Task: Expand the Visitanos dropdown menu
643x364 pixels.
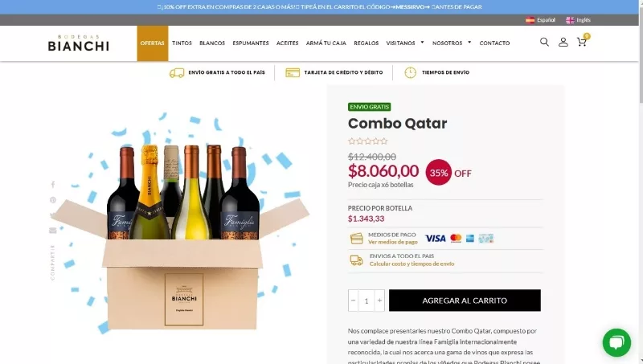Action: pos(405,43)
